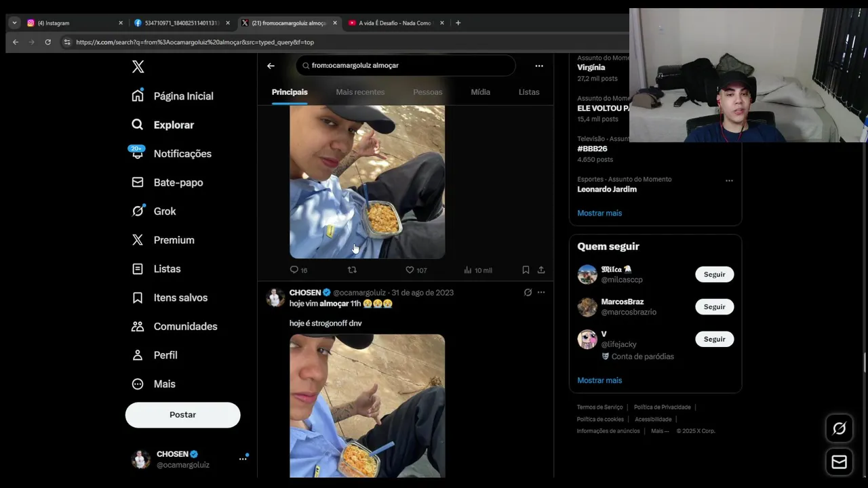Open the strogonoff lunch photo thumbnail

pyautogui.click(x=368, y=405)
